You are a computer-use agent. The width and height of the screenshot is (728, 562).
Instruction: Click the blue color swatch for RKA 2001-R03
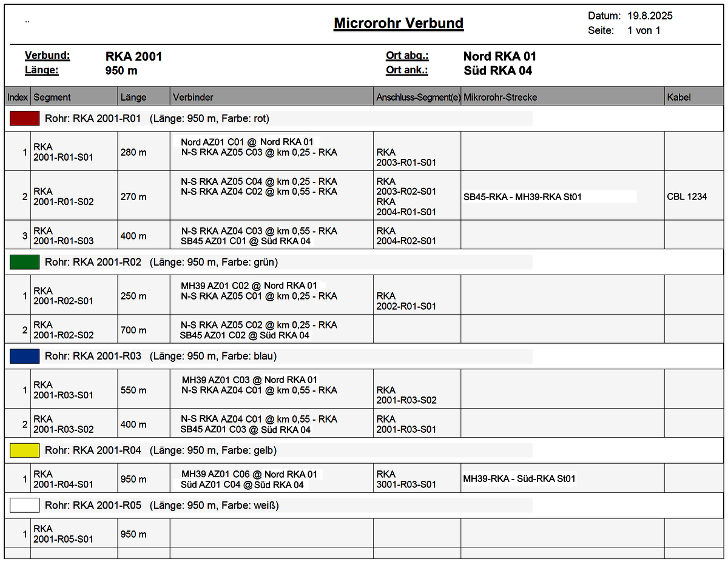tap(24, 356)
